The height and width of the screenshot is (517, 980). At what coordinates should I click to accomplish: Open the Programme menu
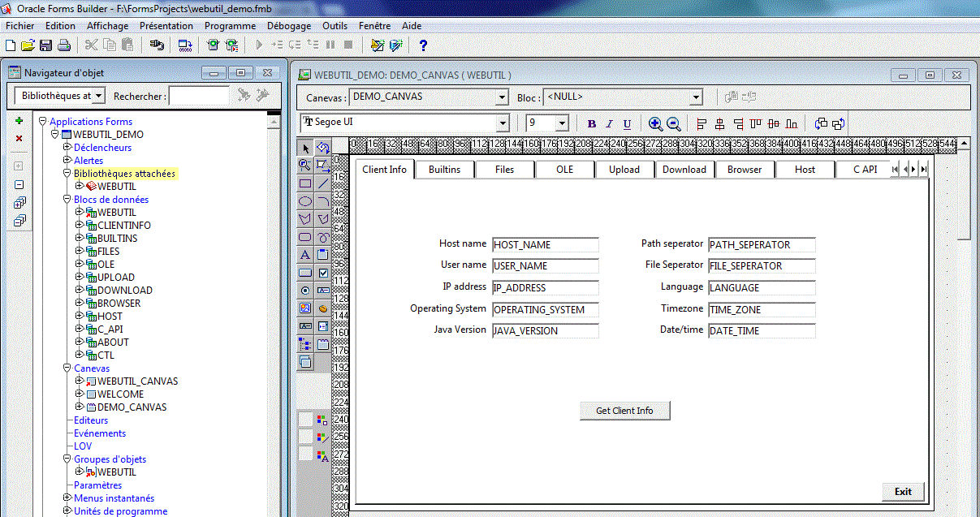click(230, 25)
